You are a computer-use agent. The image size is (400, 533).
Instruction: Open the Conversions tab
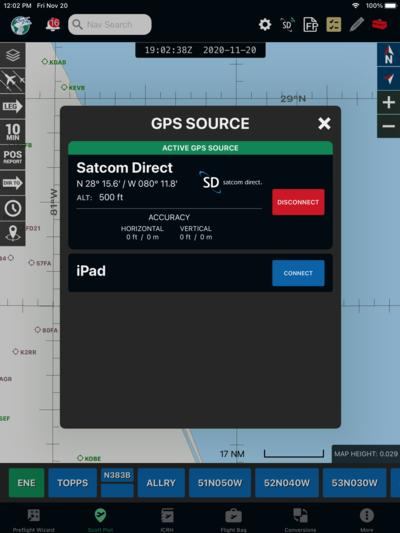[300, 519]
